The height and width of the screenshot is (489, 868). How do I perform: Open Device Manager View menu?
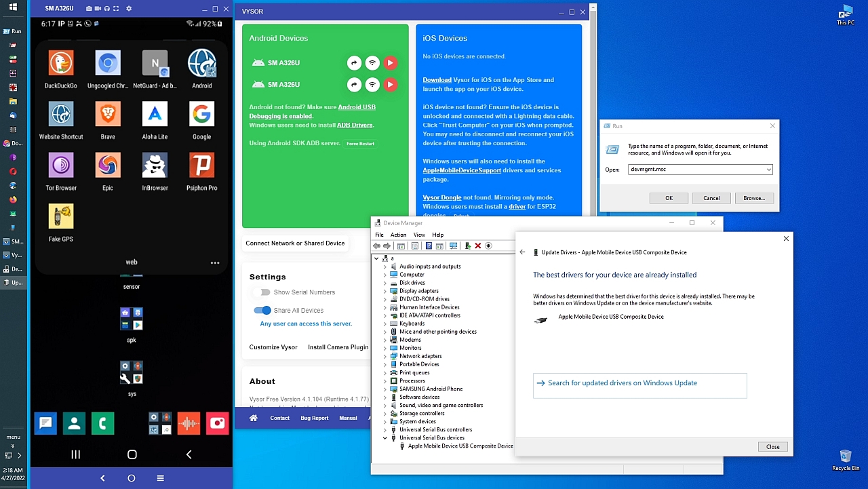[419, 235]
